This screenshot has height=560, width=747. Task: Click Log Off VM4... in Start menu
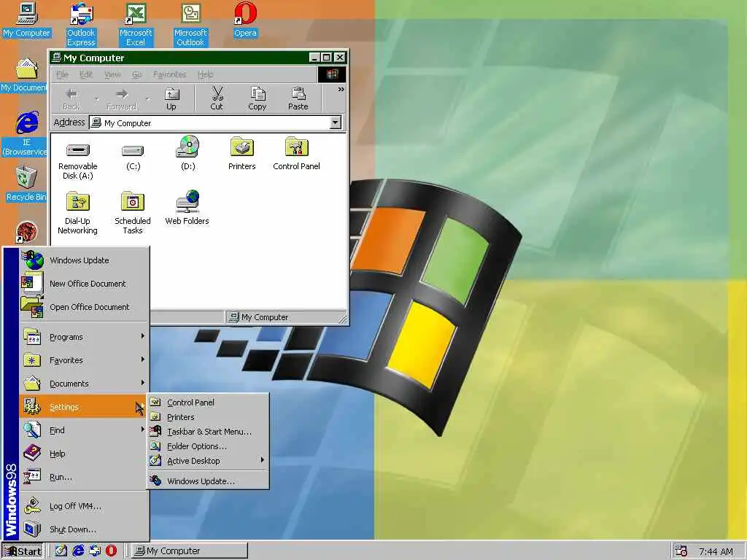pos(85,506)
